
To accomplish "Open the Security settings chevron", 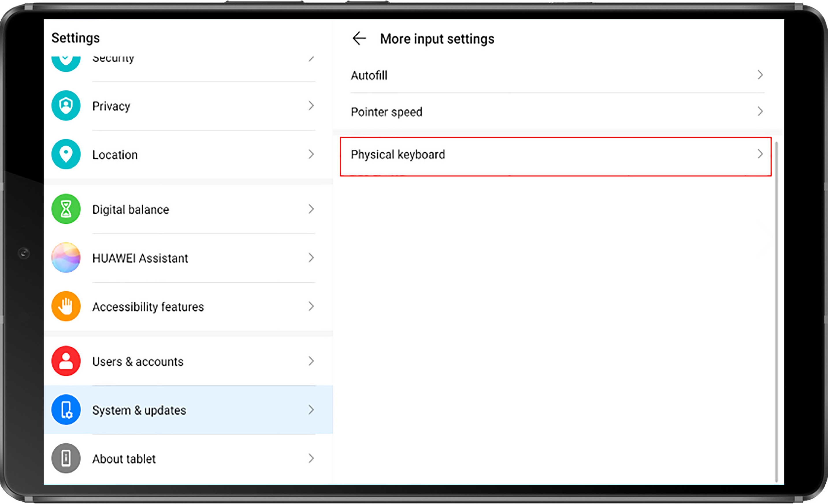I will point(312,57).
